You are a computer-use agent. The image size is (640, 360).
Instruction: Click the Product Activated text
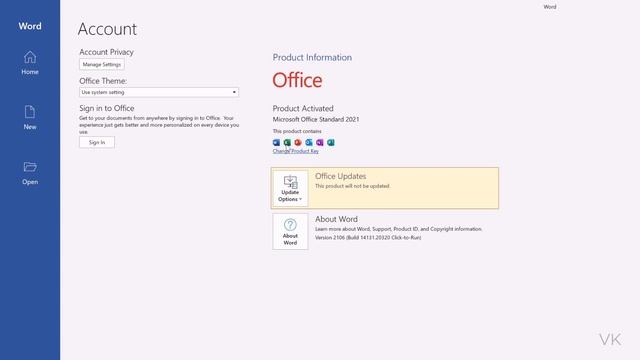pyautogui.click(x=303, y=109)
